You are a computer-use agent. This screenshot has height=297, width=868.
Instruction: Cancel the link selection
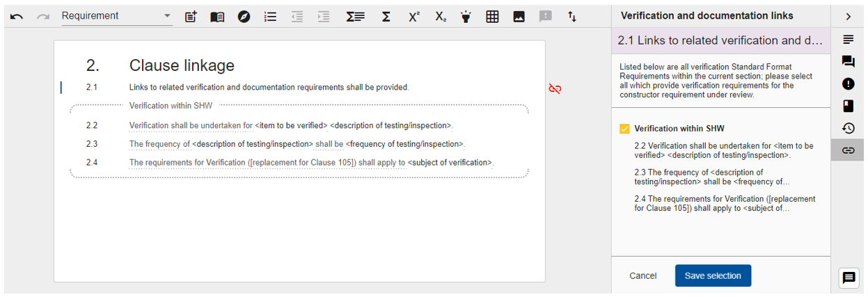(642, 275)
